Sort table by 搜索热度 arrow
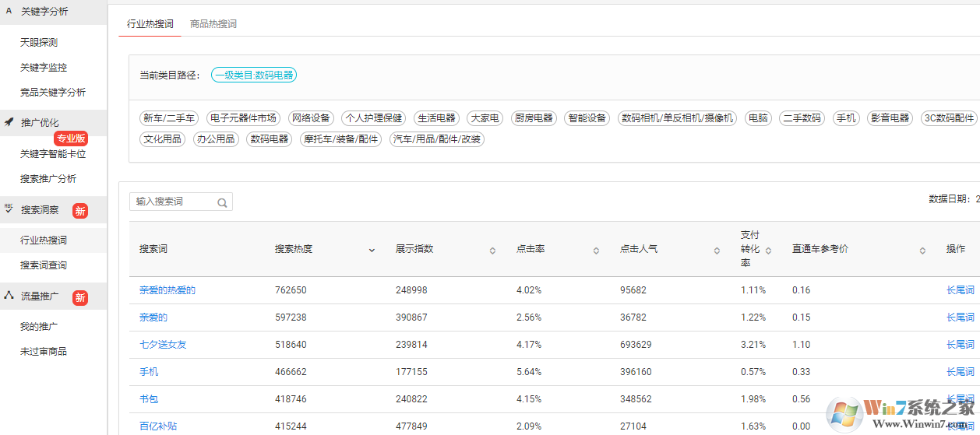Screen dimensions: 980x435 (x=372, y=250)
